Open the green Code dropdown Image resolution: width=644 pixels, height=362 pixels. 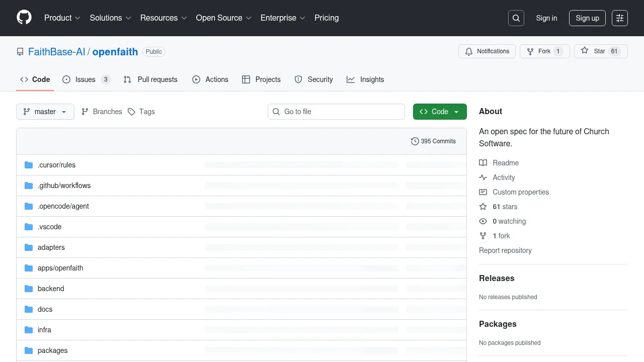440,112
